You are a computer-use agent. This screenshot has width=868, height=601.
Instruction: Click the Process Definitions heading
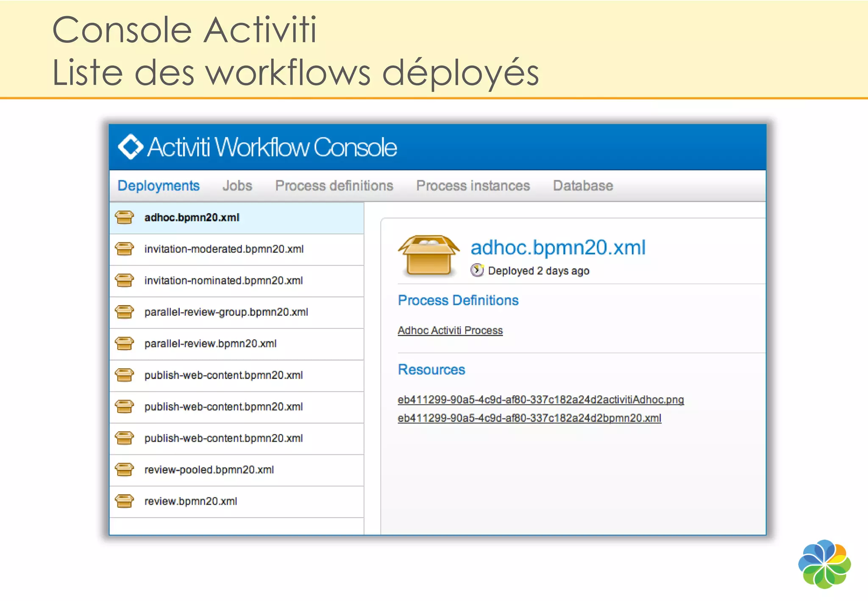pyautogui.click(x=458, y=300)
